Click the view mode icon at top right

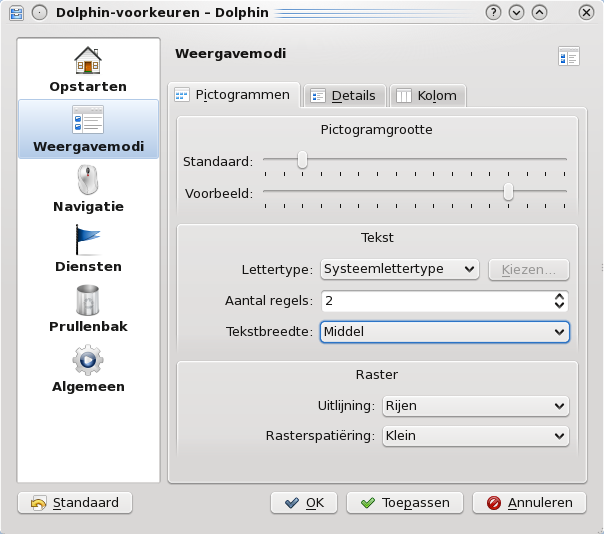(x=568, y=56)
